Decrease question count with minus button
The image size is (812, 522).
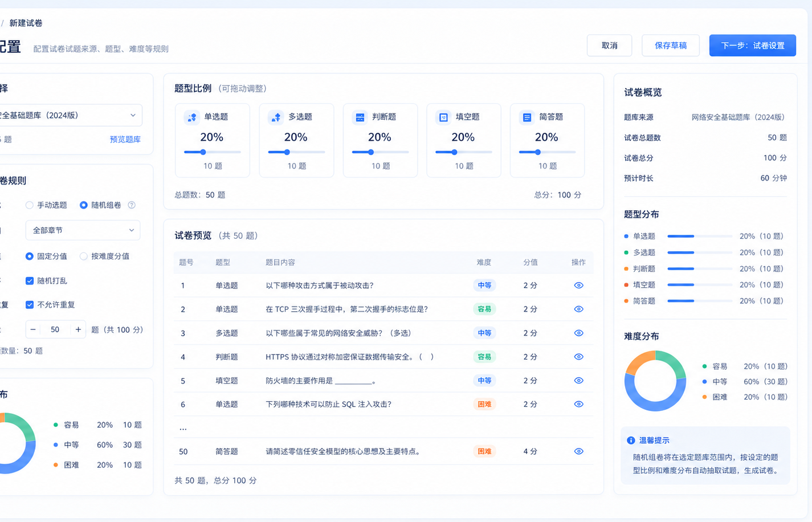(x=33, y=329)
